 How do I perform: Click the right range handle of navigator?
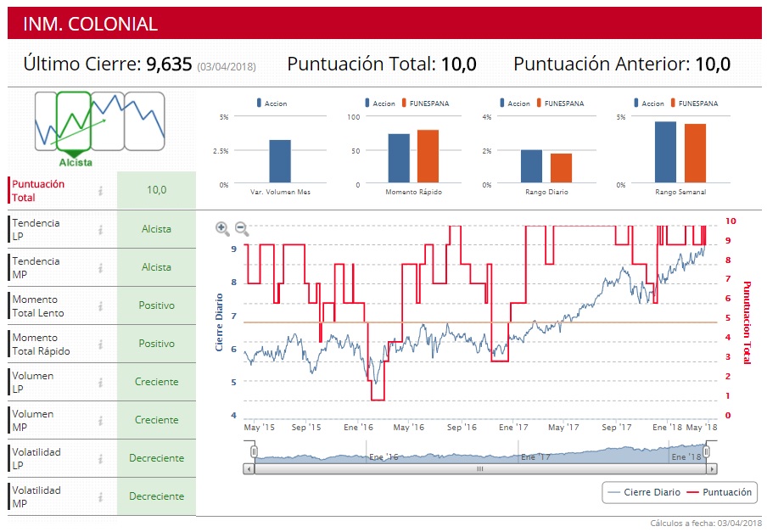707,451
